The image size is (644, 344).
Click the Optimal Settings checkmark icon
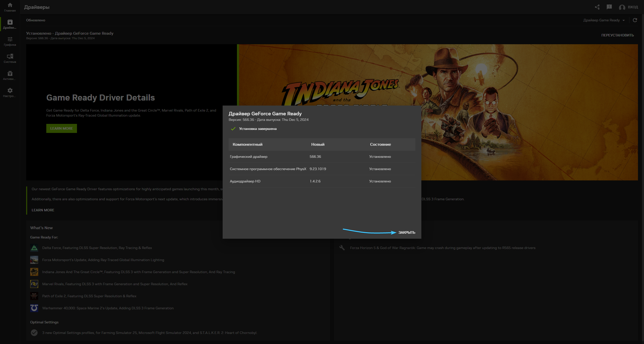34,333
